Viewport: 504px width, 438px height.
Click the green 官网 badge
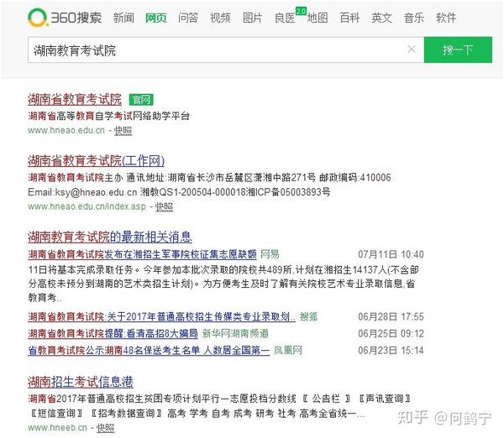click(x=141, y=100)
